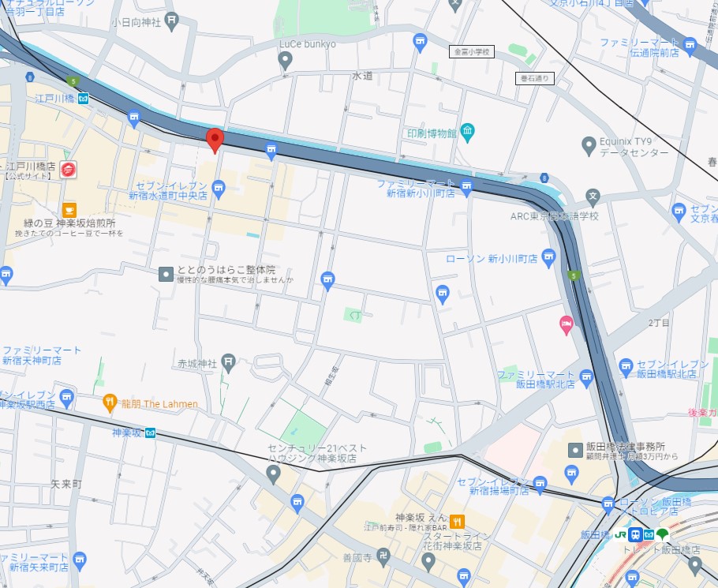Open the 龍朋 The Lahmen restaurant icon
The width and height of the screenshot is (718, 588).
coord(110,403)
